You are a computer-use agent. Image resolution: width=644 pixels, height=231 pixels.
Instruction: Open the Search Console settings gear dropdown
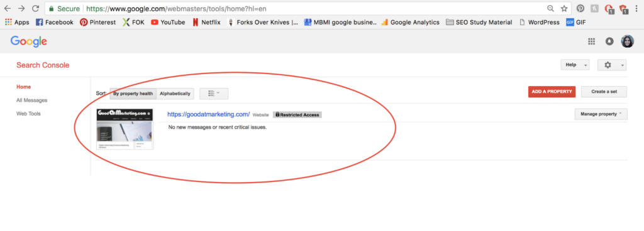point(612,65)
